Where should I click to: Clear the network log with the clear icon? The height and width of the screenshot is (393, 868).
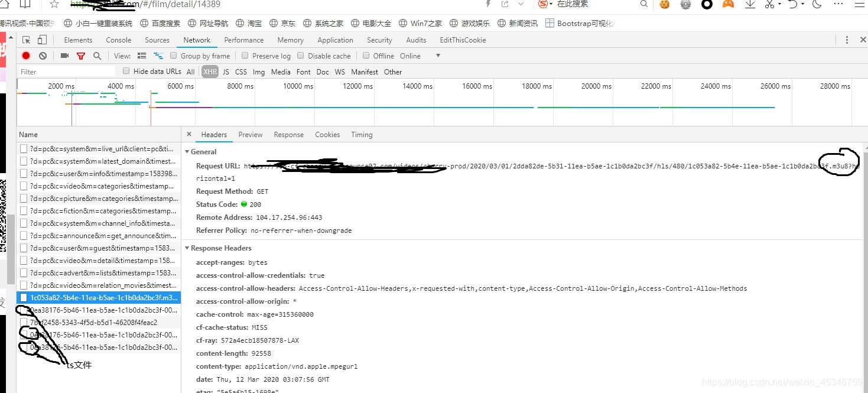(42, 56)
